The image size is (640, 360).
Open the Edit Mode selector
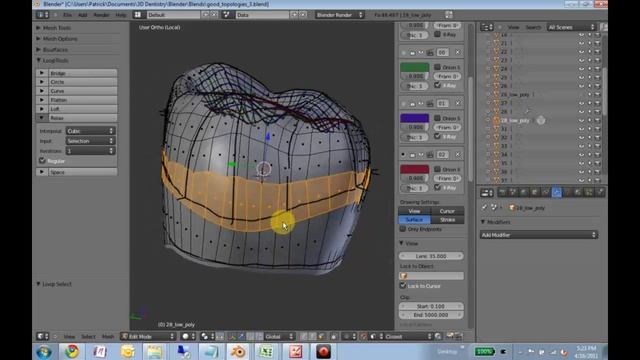tap(148, 336)
